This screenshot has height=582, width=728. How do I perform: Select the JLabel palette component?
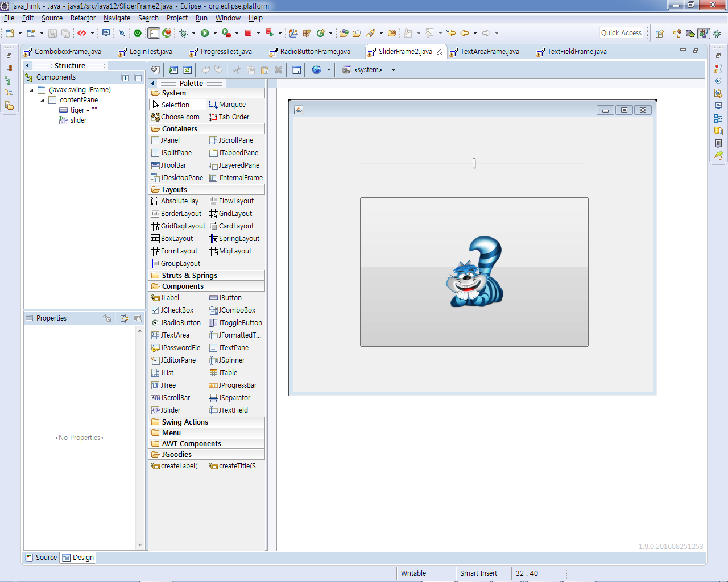[x=166, y=298]
